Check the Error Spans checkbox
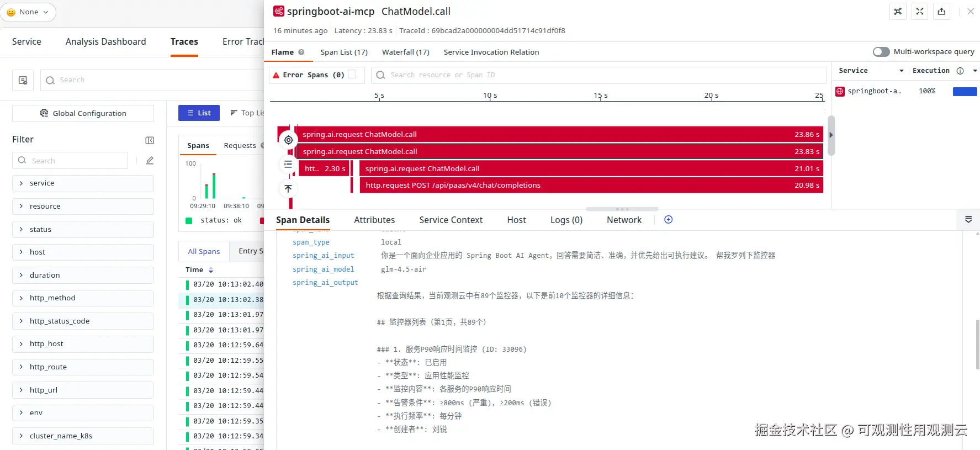This screenshot has height=450, width=980. [x=352, y=75]
